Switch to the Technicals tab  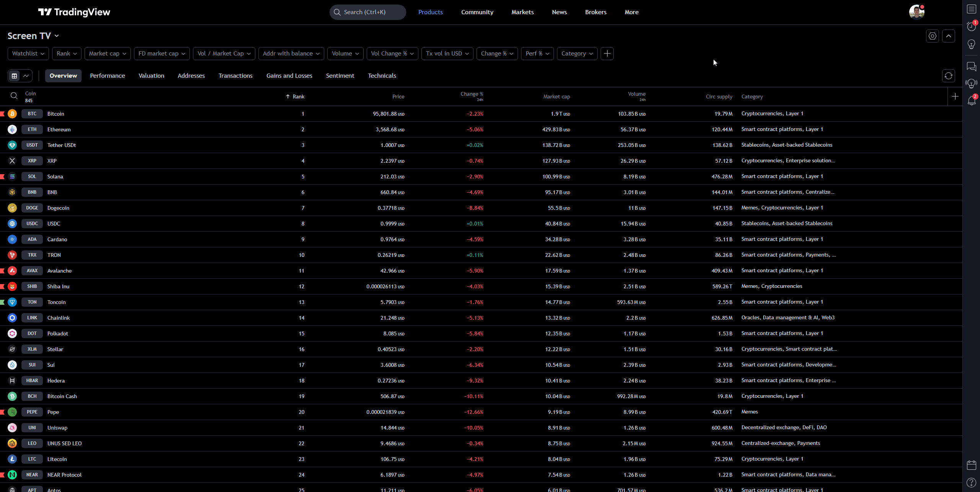click(x=382, y=76)
